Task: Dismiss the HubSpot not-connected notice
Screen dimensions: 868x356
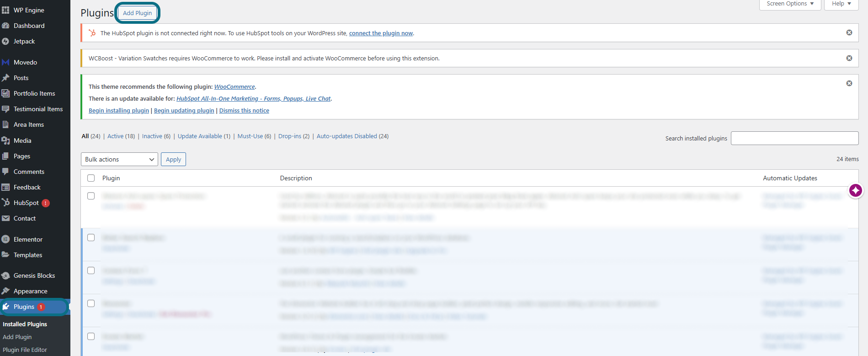Action: click(x=849, y=32)
